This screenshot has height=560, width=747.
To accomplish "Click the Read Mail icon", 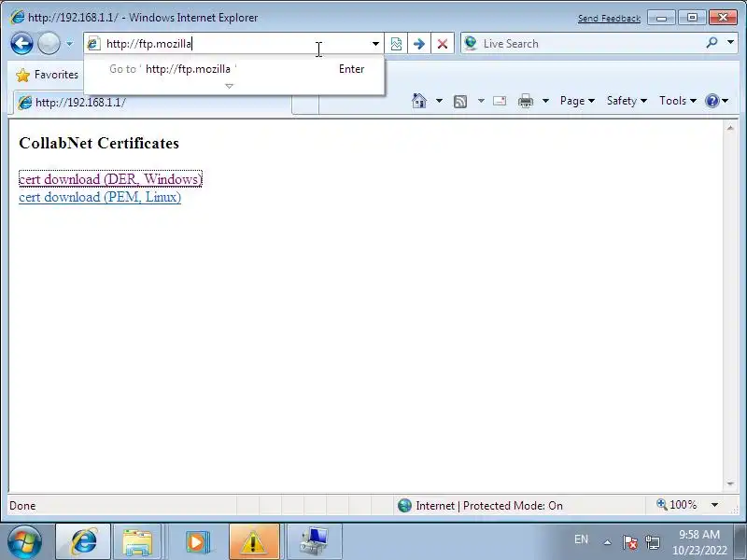I will click(500, 101).
